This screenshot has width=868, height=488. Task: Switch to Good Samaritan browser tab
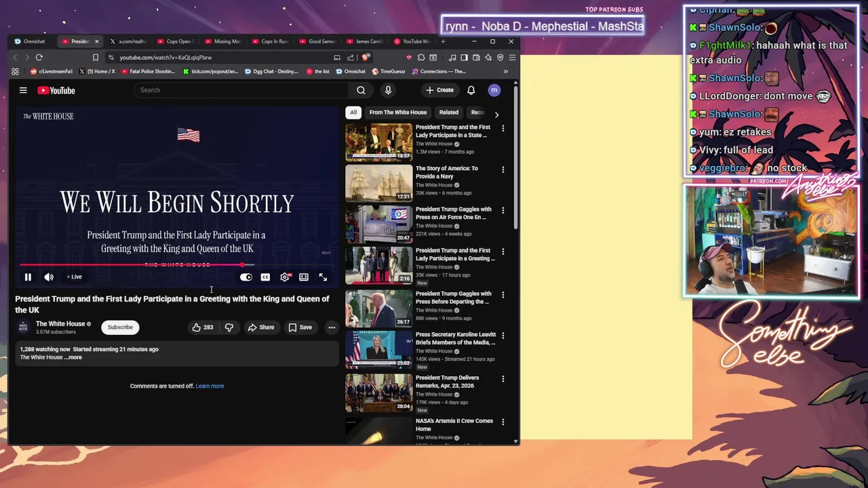(x=319, y=41)
